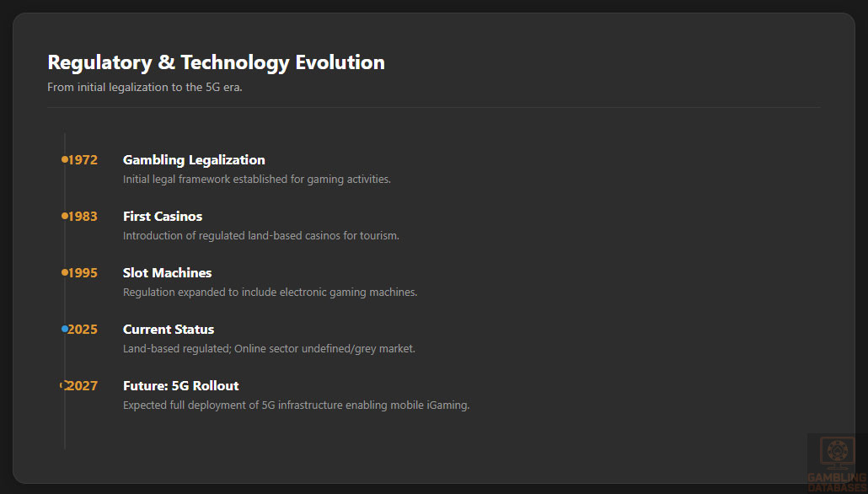The width and height of the screenshot is (868, 494).
Task: Select the 5G infrastructure deployment description
Action: point(296,405)
